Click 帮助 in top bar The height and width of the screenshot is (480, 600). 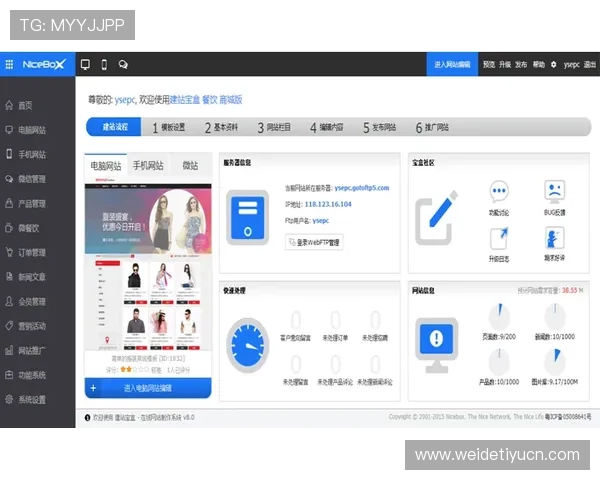[x=539, y=64]
